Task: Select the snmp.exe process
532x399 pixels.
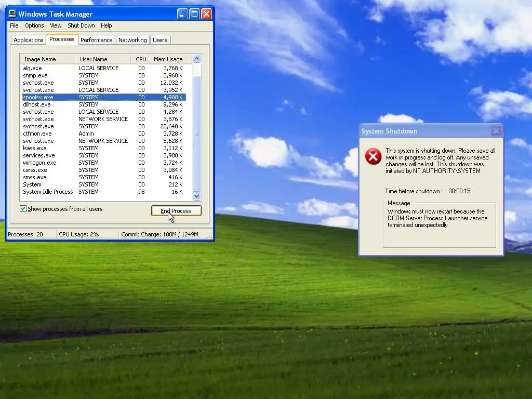Action: [104, 75]
